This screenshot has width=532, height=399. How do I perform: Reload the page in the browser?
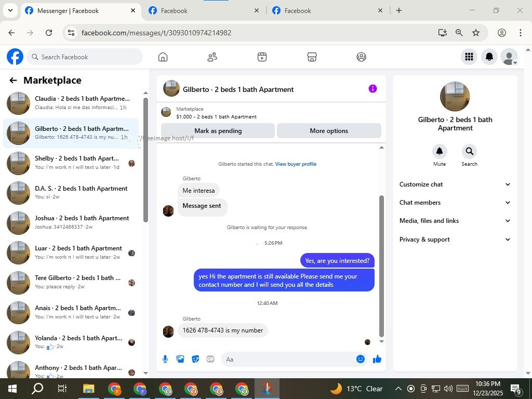click(x=49, y=33)
